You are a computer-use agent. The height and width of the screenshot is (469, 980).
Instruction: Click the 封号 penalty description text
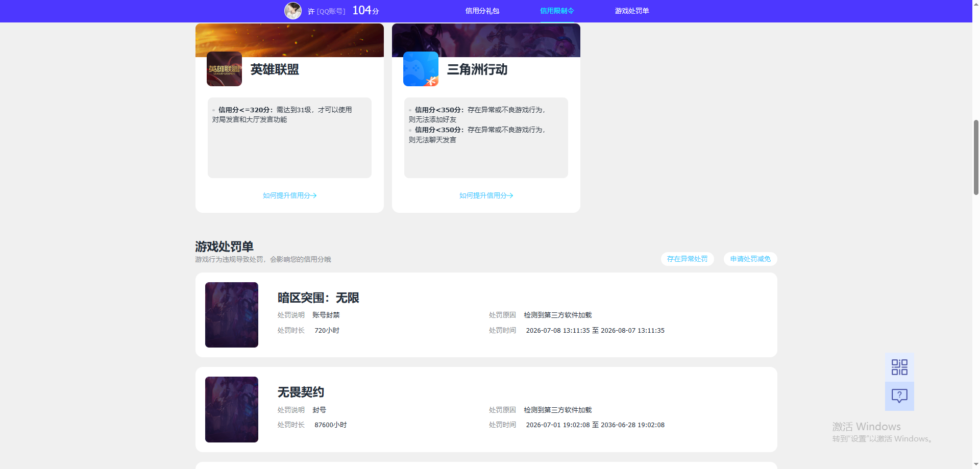click(320, 410)
